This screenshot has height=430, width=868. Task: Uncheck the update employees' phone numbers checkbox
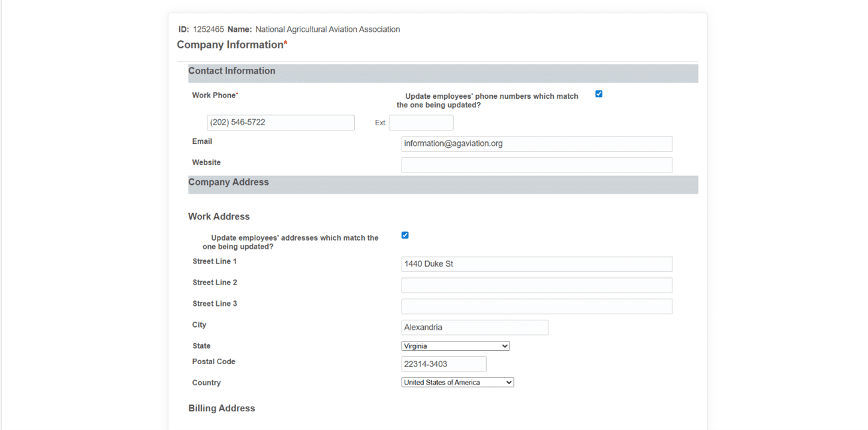point(598,94)
